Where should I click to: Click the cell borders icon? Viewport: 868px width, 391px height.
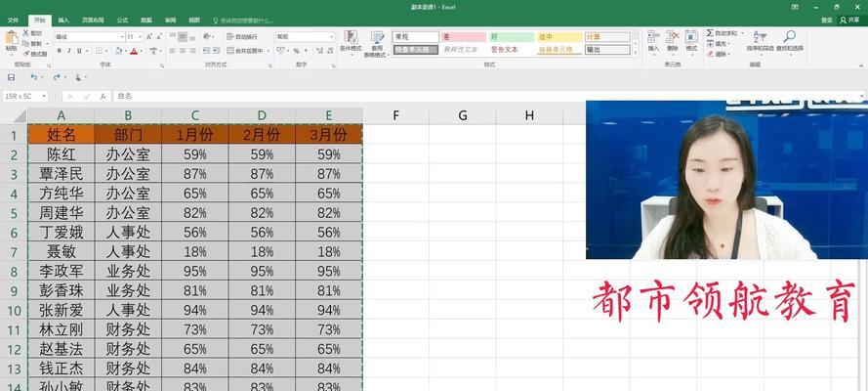pyautogui.click(x=99, y=51)
